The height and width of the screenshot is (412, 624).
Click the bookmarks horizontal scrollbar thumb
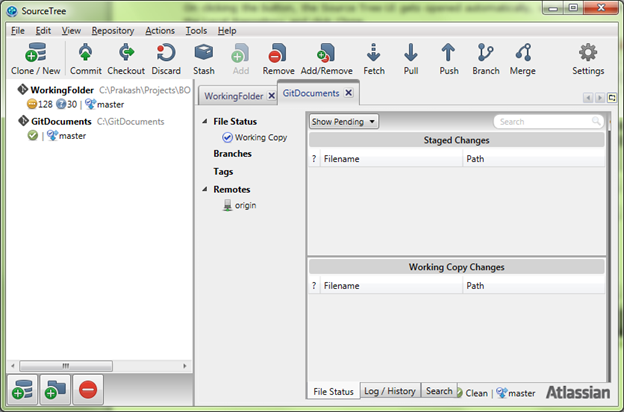[x=66, y=366]
